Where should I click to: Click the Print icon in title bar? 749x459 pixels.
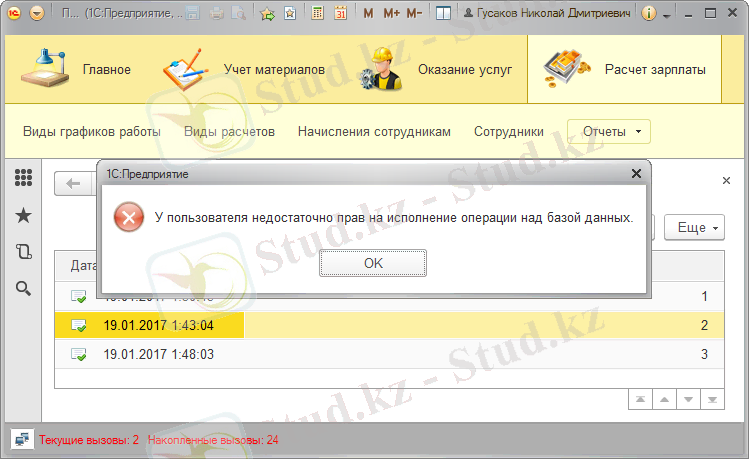click(216, 13)
